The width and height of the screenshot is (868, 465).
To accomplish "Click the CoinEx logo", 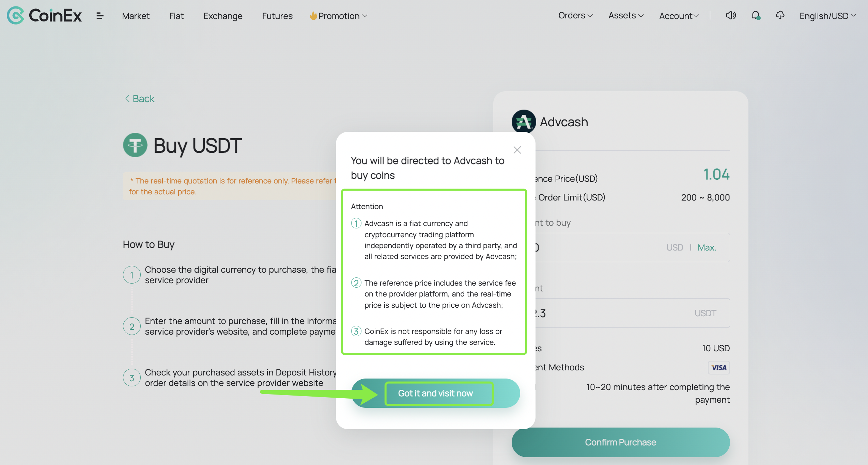I will click(x=44, y=15).
